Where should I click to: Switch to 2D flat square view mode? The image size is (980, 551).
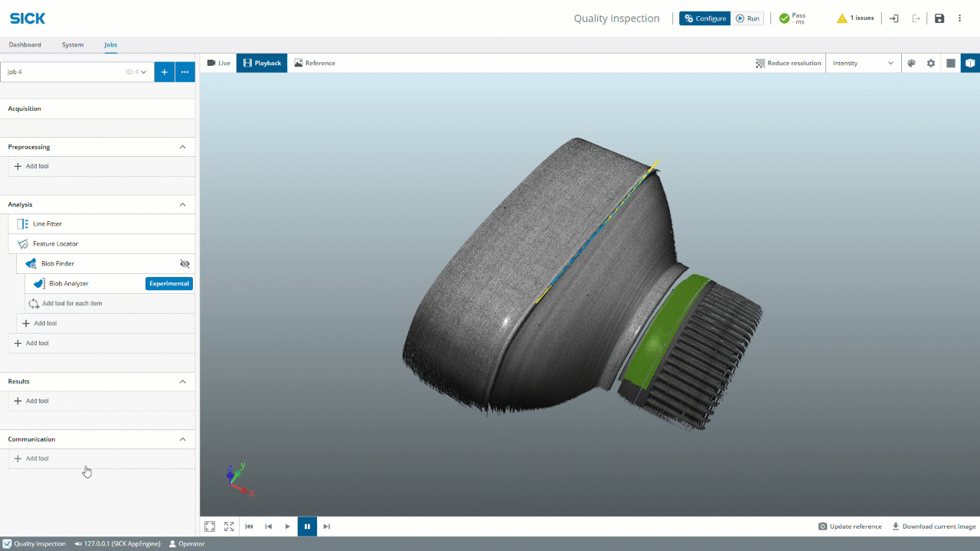(x=951, y=64)
